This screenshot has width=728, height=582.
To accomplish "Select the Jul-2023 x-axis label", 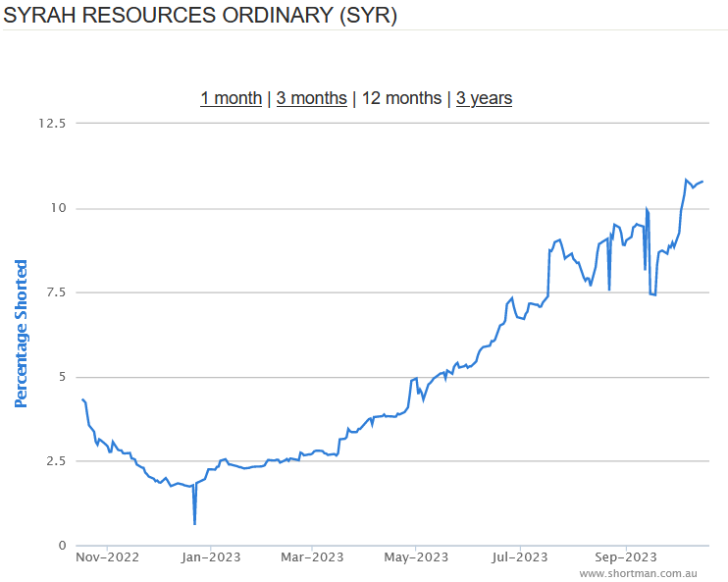I will 519,556.
